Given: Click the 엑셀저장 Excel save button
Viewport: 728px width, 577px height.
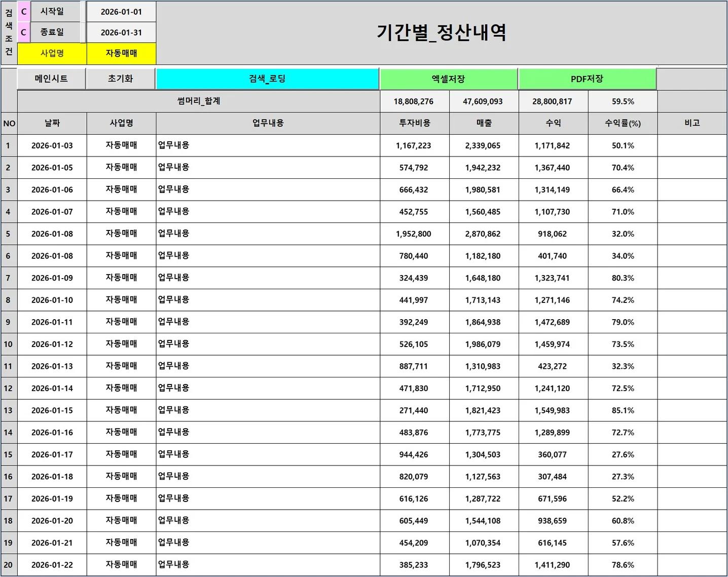Looking at the screenshot, I should coord(448,79).
